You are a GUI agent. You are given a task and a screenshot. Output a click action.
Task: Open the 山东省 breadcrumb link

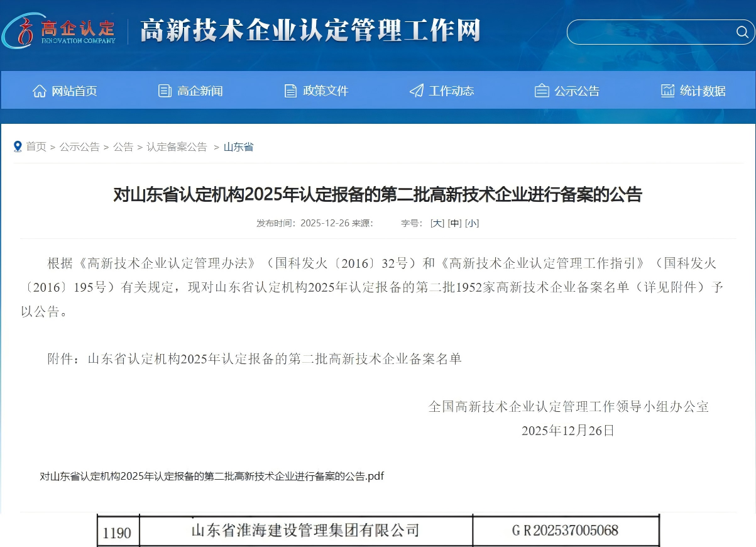coord(238,146)
